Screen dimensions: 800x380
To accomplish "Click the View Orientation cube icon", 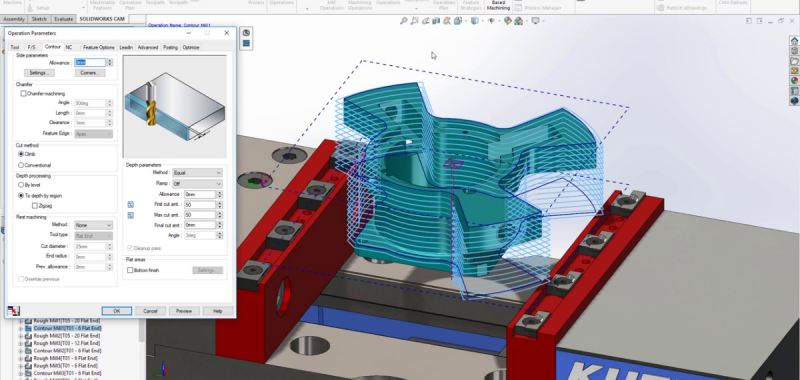I will (458, 21).
